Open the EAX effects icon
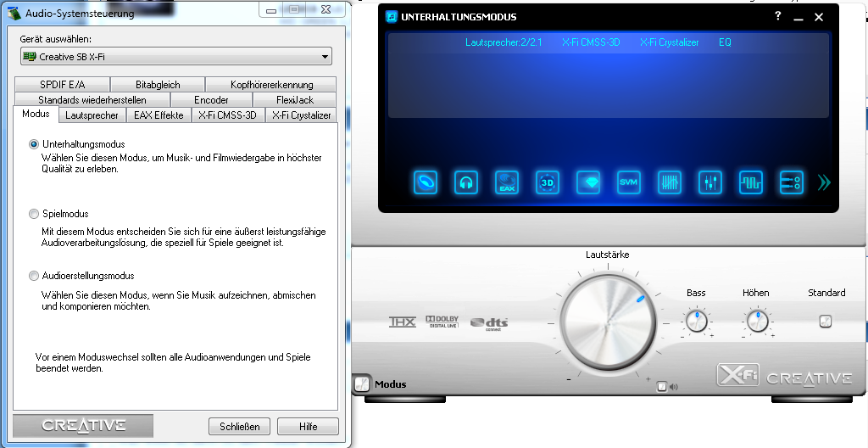868x448 pixels. (x=507, y=182)
